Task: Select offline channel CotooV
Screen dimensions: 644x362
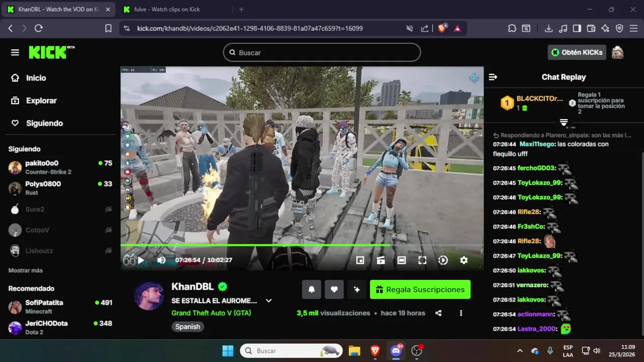Action: click(x=60, y=230)
